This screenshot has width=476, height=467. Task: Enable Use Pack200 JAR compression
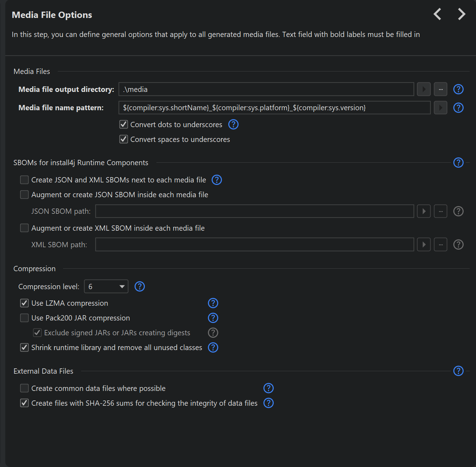pyautogui.click(x=24, y=318)
